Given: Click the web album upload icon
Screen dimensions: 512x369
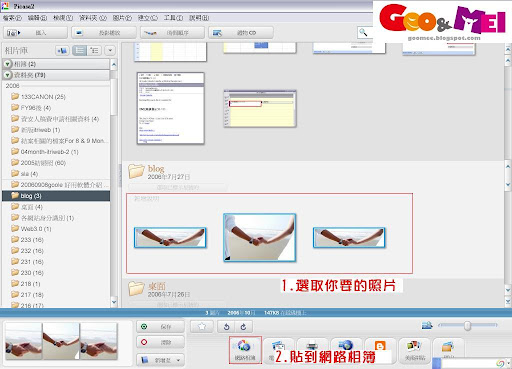Looking at the screenshot, I should point(245,350).
